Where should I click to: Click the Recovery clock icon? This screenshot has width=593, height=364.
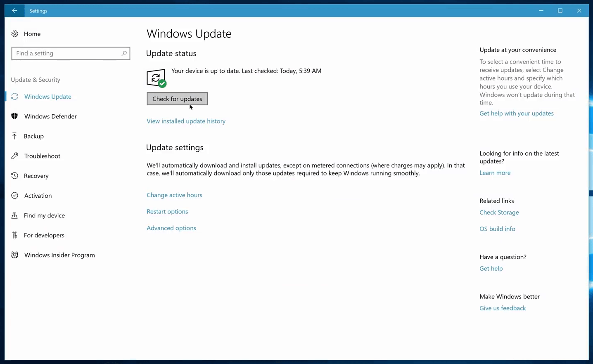pos(15,176)
